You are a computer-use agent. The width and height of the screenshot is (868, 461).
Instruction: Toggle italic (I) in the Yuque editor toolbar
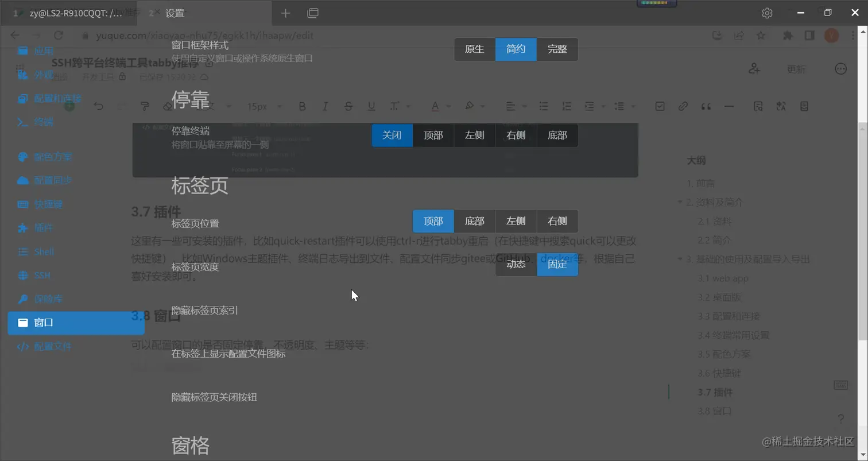coord(325,106)
